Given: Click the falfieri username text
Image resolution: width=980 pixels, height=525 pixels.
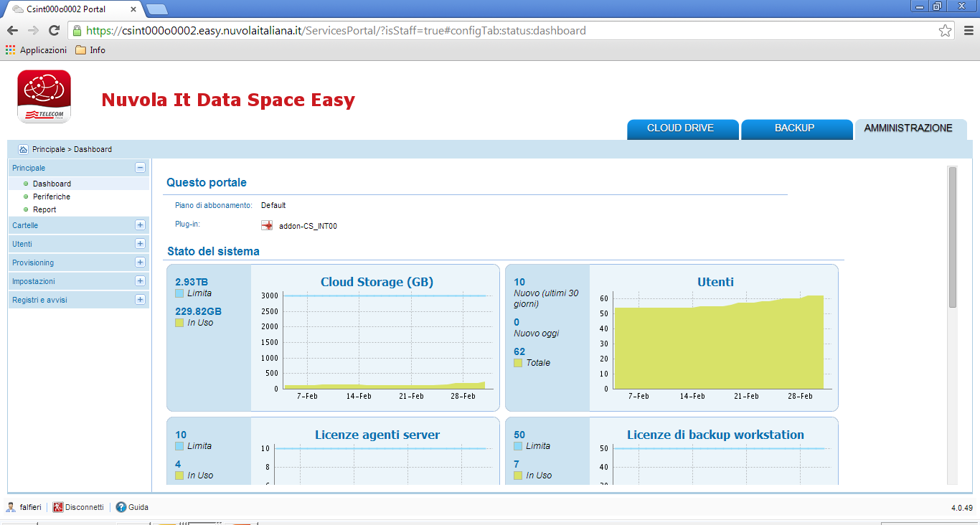Looking at the screenshot, I should [x=31, y=507].
